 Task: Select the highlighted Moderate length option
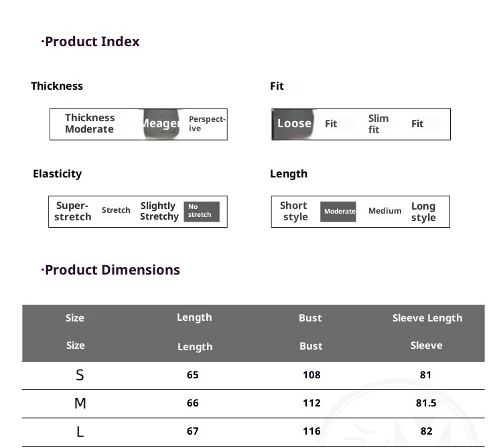point(339,212)
